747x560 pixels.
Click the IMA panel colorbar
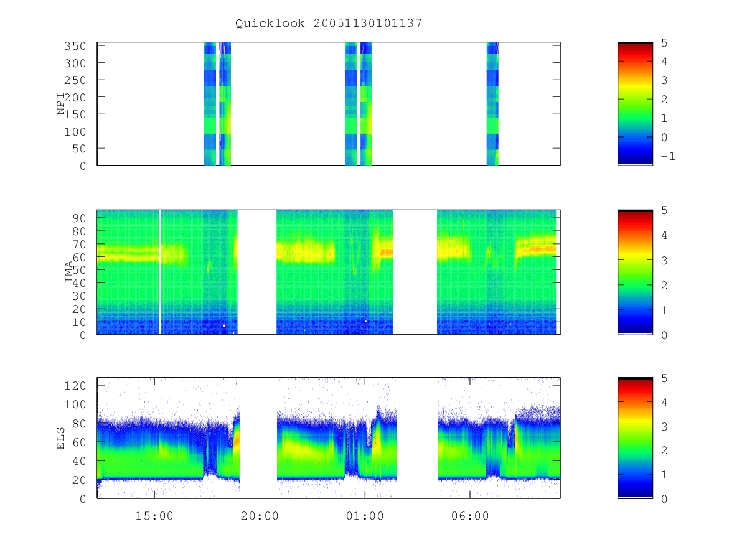click(x=635, y=272)
